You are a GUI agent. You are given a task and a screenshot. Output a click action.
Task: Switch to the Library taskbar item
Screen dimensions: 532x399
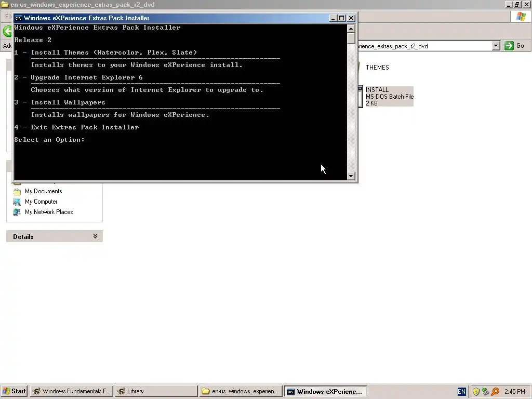coord(156,391)
